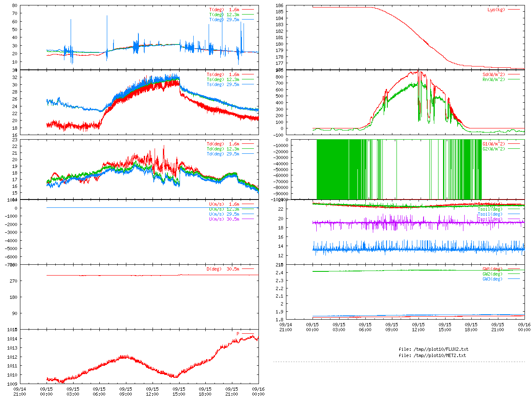The height and width of the screenshot is (399, 532).
Task: Select the 'GW2(deg)' legend label
Action: pos(493,274)
